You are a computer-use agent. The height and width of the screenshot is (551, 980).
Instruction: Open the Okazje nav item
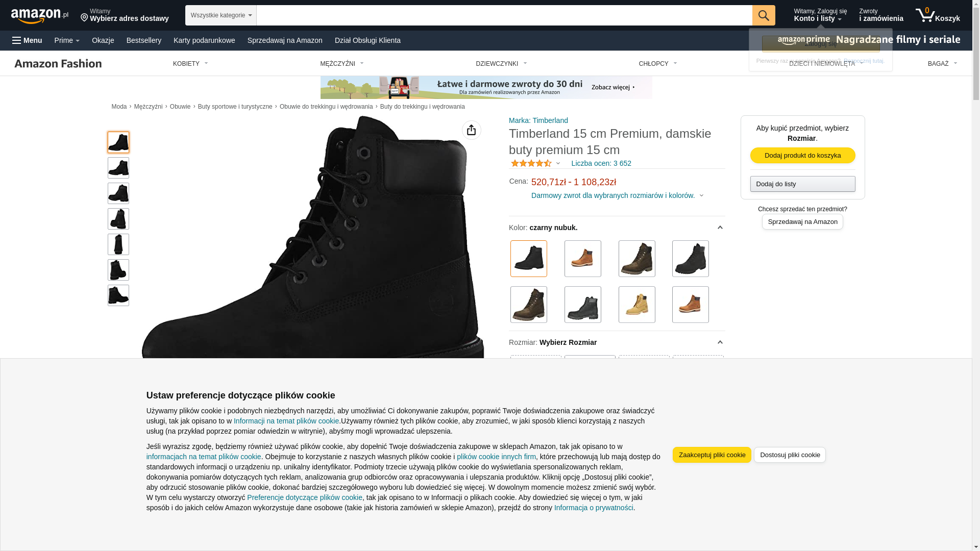[x=103, y=40]
